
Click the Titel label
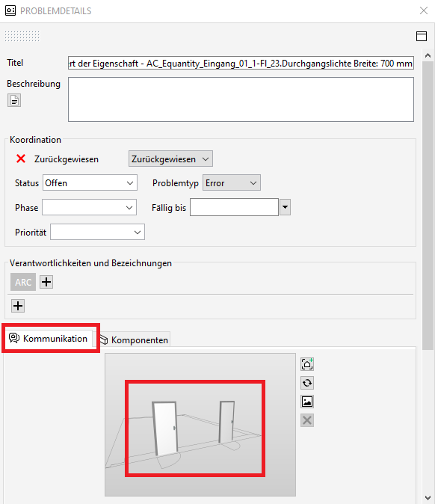click(x=15, y=63)
